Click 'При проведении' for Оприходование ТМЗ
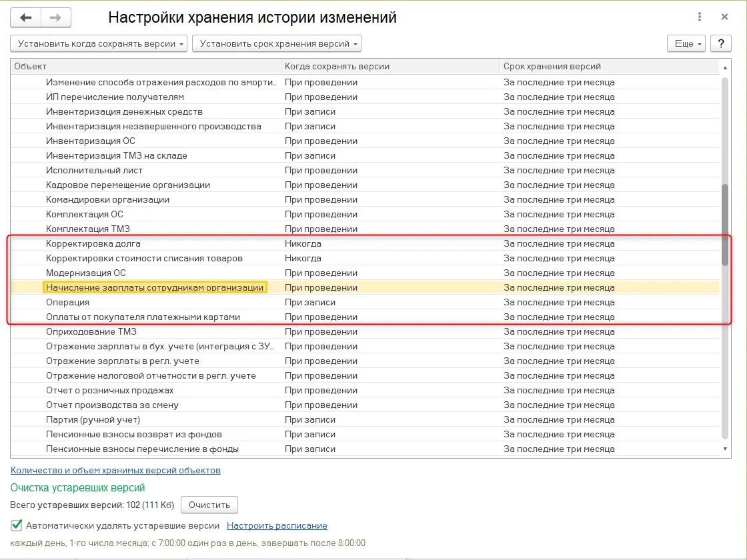747x560 pixels. [321, 332]
